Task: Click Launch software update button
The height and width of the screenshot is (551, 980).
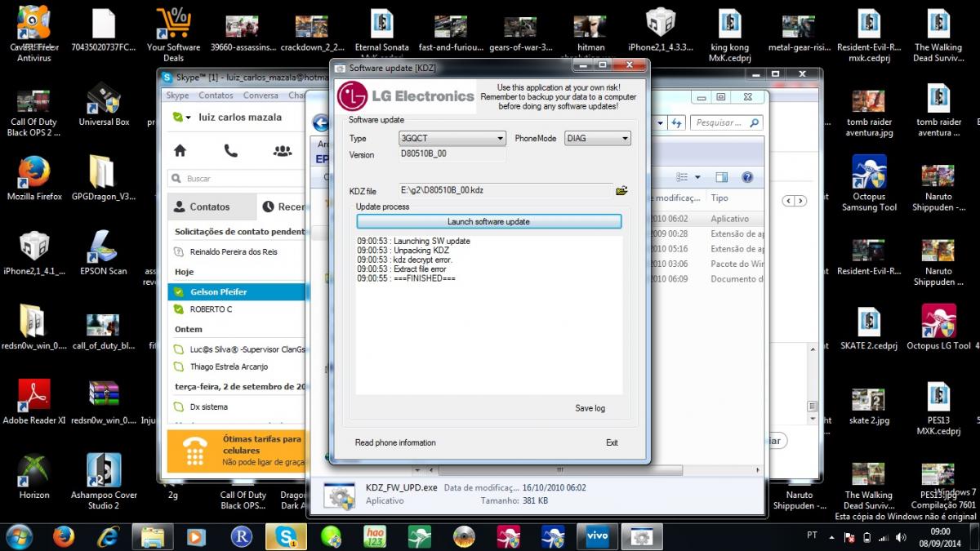Action: pyautogui.click(x=488, y=221)
